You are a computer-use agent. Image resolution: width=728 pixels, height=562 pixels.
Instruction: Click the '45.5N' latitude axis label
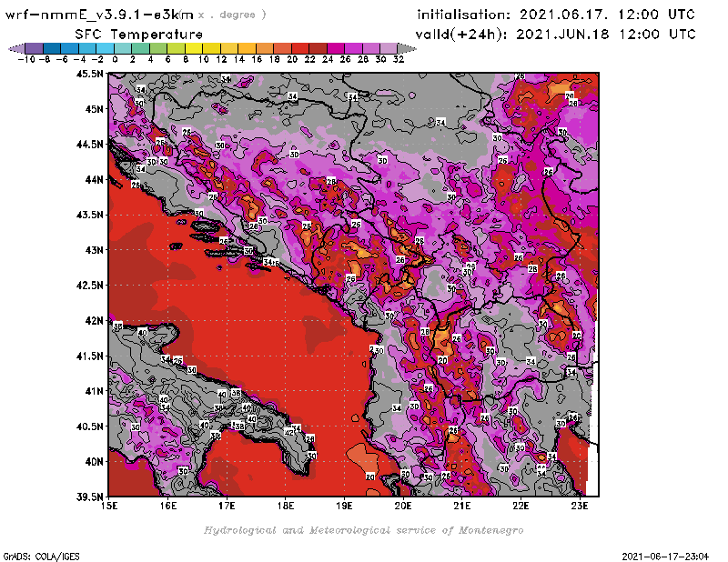coord(89,74)
